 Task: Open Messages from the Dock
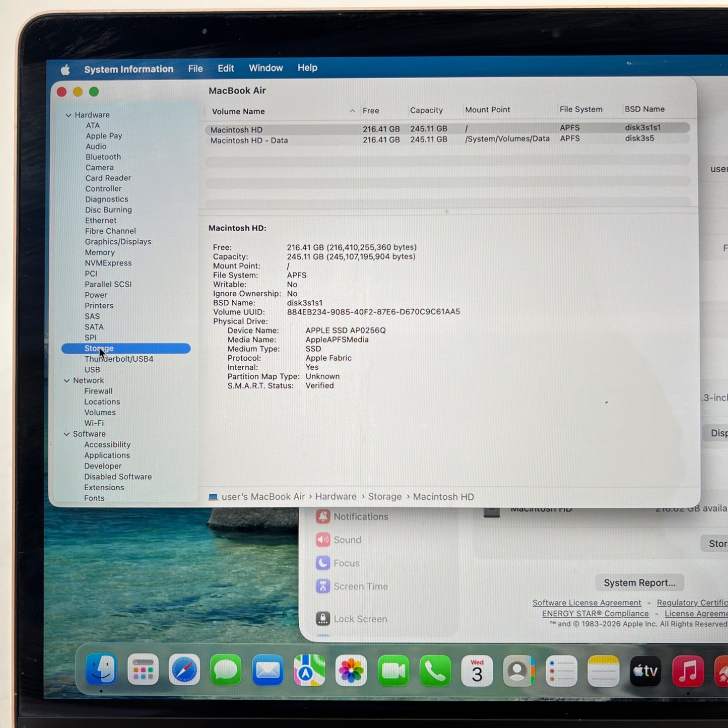[226, 670]
